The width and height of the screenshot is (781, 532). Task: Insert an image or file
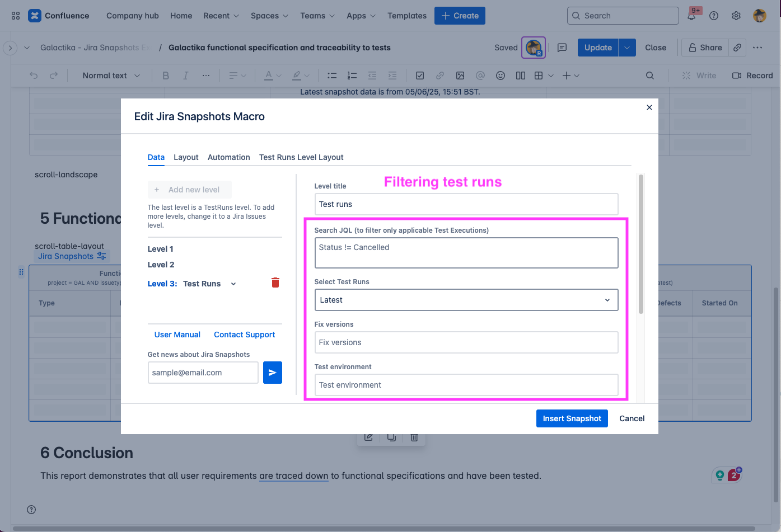460,76
